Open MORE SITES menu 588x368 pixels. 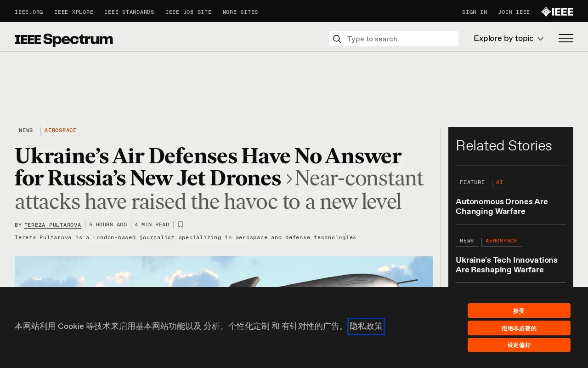240,12
